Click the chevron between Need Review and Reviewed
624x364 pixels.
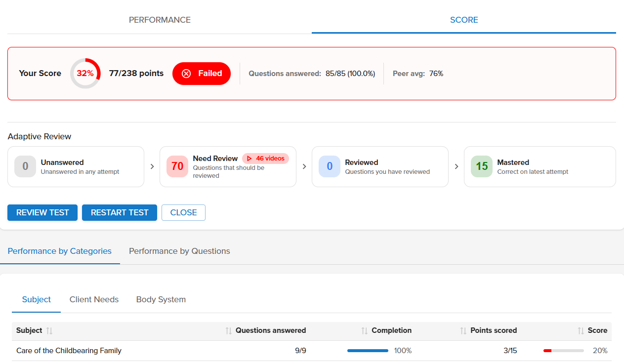(x=304, y=166)
